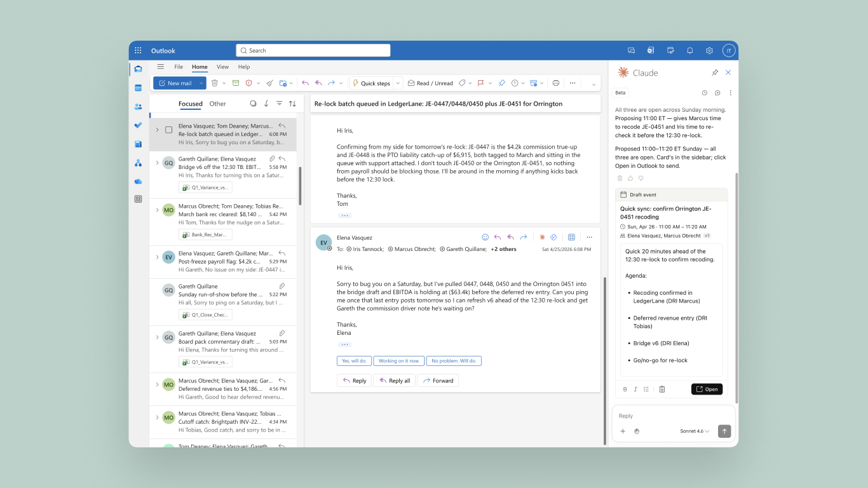Open Mail in the left rail
Viewport: 868px width, 488px height.
pyautogui.click(x=138, y=69)
